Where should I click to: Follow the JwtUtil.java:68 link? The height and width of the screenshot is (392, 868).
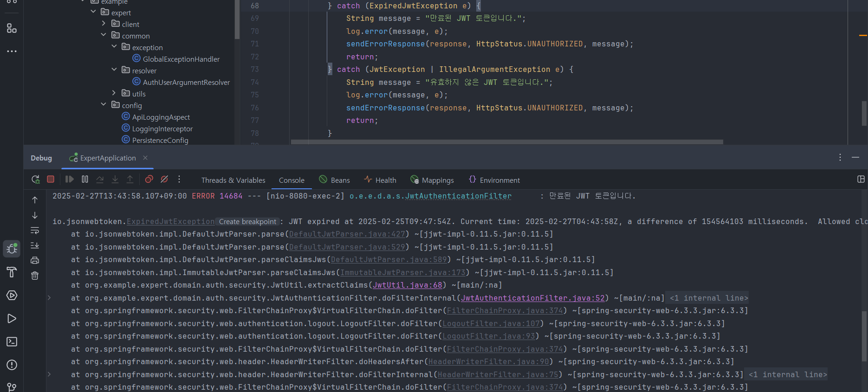(408, 285)
